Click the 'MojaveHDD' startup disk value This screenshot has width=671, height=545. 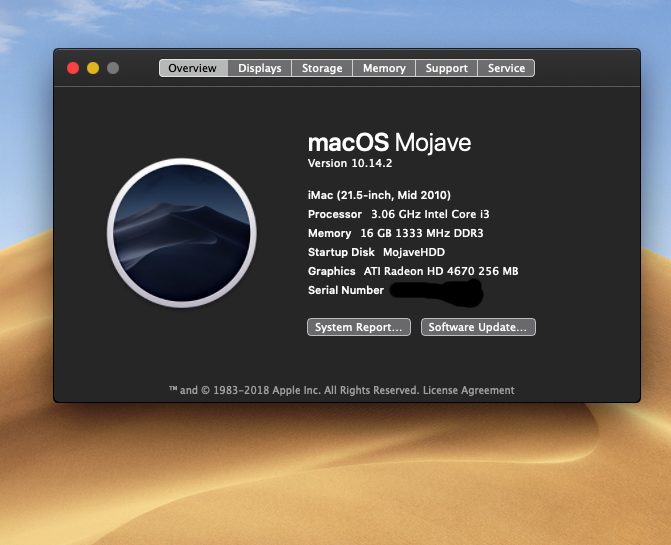[414, 252]
